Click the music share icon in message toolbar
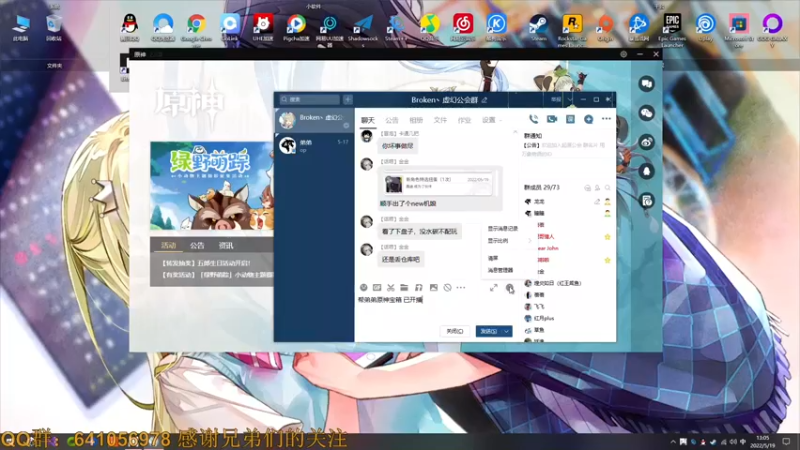800x450 pixels. [418, 288]
